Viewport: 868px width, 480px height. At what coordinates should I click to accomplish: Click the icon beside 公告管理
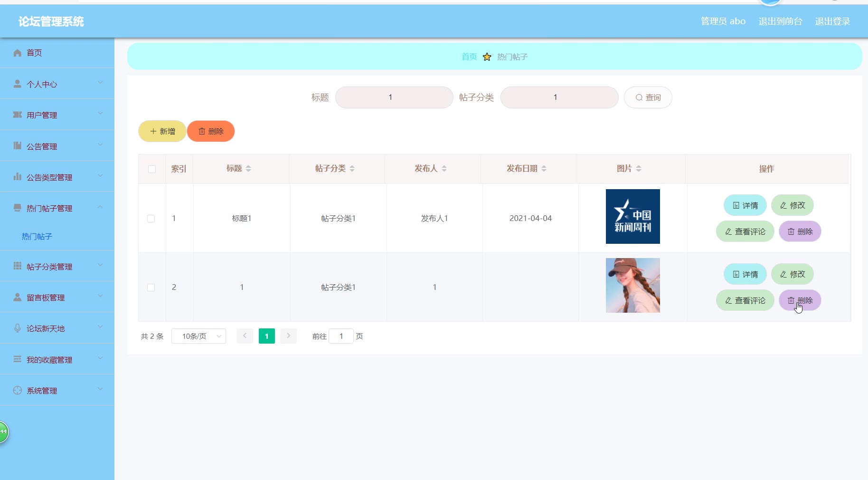tap(18, 145)
